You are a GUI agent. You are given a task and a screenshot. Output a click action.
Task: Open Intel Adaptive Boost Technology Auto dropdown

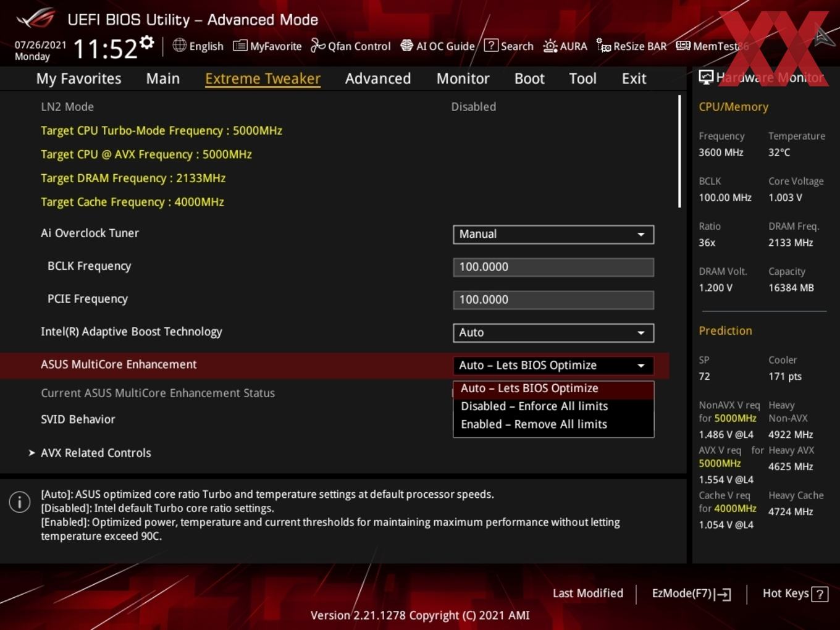coord(553,332)
